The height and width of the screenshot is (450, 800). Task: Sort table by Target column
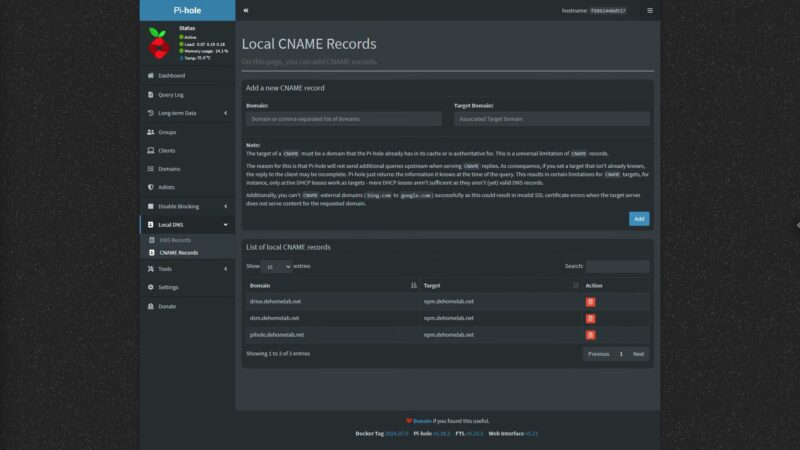click(x=500, y=285)
